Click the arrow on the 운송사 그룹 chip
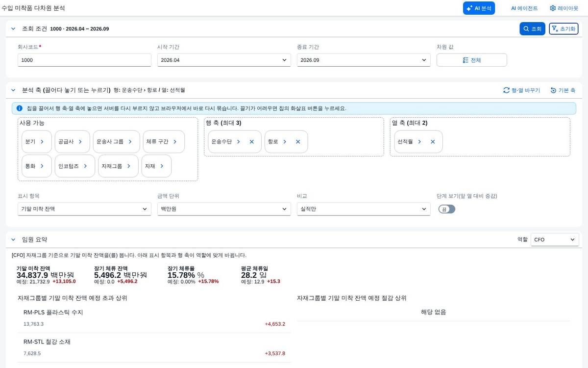This screenshot has width=588, height=368. 130,141
